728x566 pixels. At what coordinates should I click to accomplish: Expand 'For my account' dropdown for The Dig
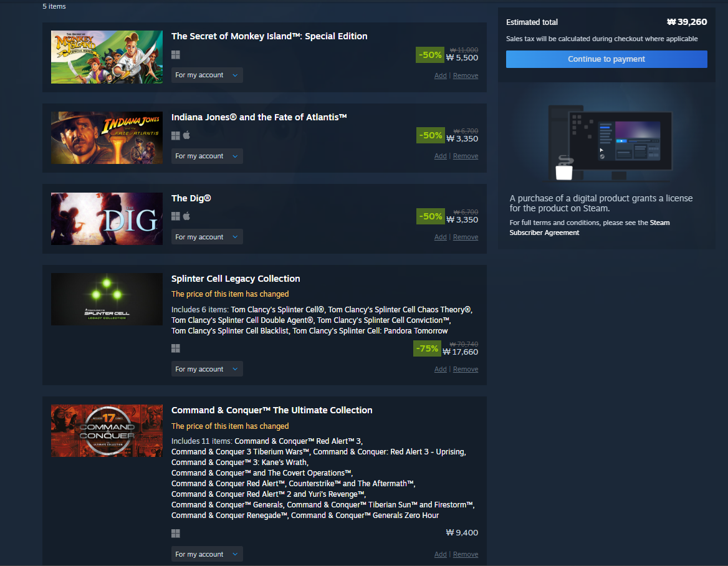pyautogui.click(x=207, y=237)
